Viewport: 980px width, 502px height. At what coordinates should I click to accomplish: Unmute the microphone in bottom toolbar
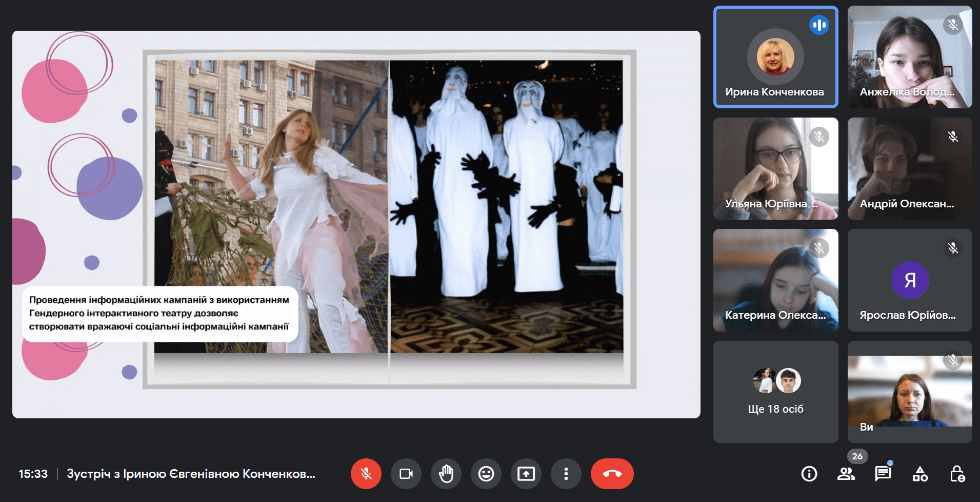click(366, 474)
